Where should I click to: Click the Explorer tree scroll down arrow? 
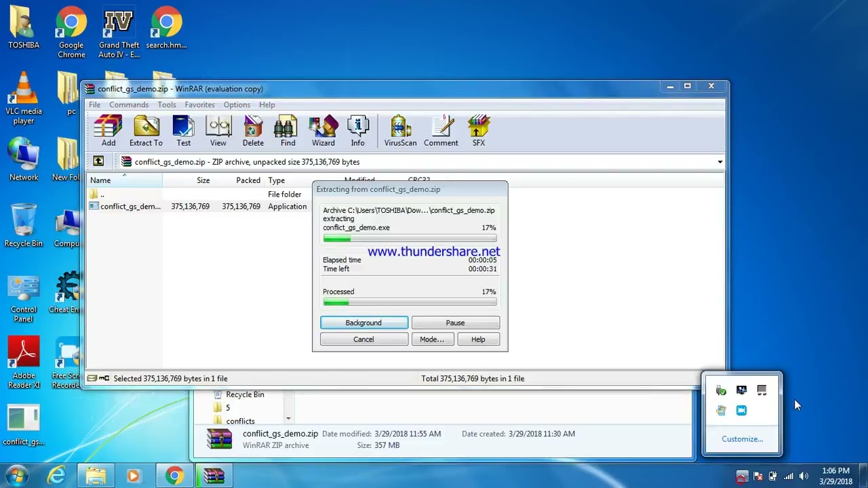pos(288,419)
